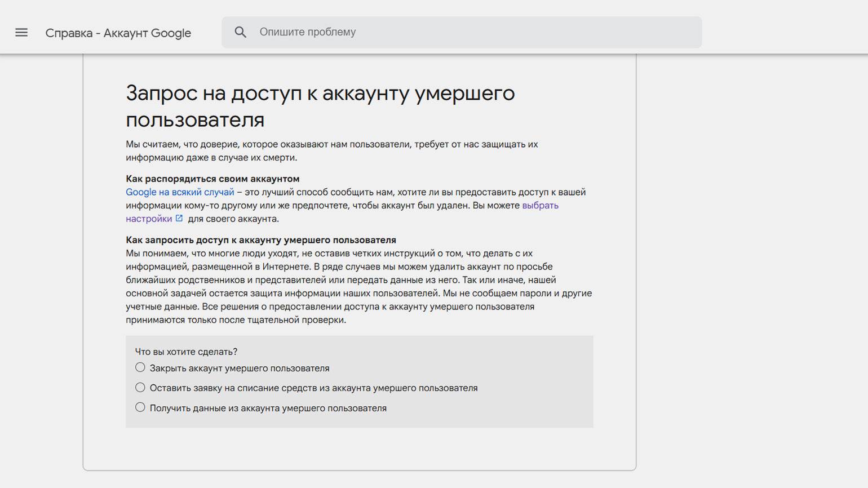
Task: Click the search magnifier icon
Action: (241, 32)
